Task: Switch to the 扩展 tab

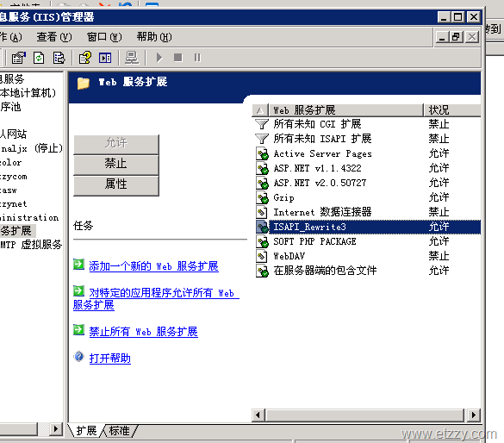Action: 86,431
